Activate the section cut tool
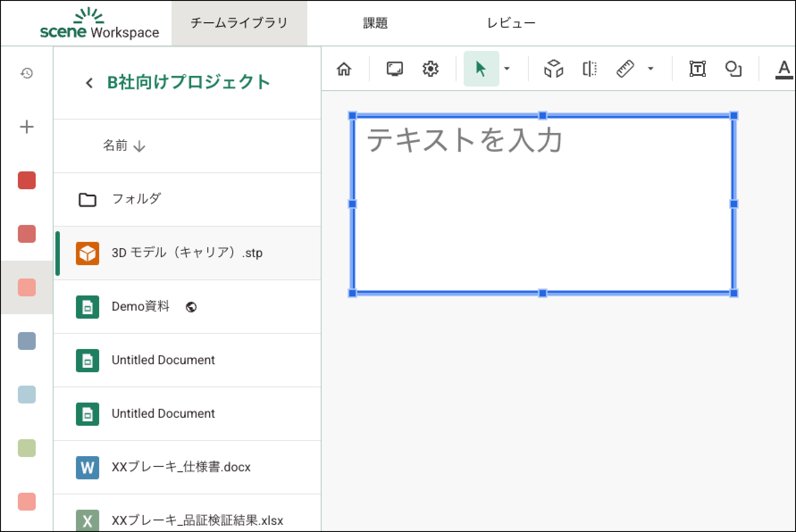 pyautogui.click(x=590, y=69)
